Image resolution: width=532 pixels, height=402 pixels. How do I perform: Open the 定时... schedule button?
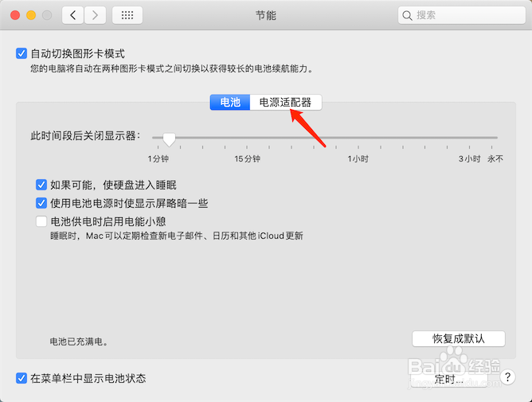[449, 379]
